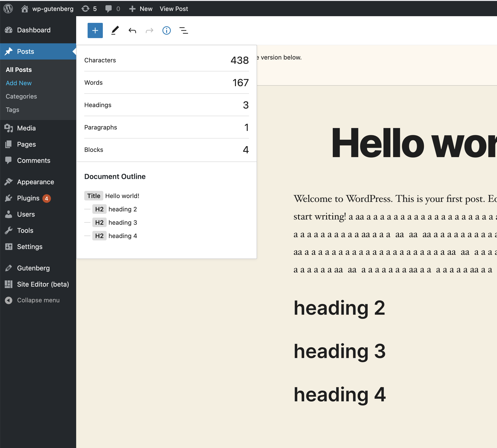Screen dimensions: 497x448
Task: Go to the Dashboard menu
Action: point(38,30)
